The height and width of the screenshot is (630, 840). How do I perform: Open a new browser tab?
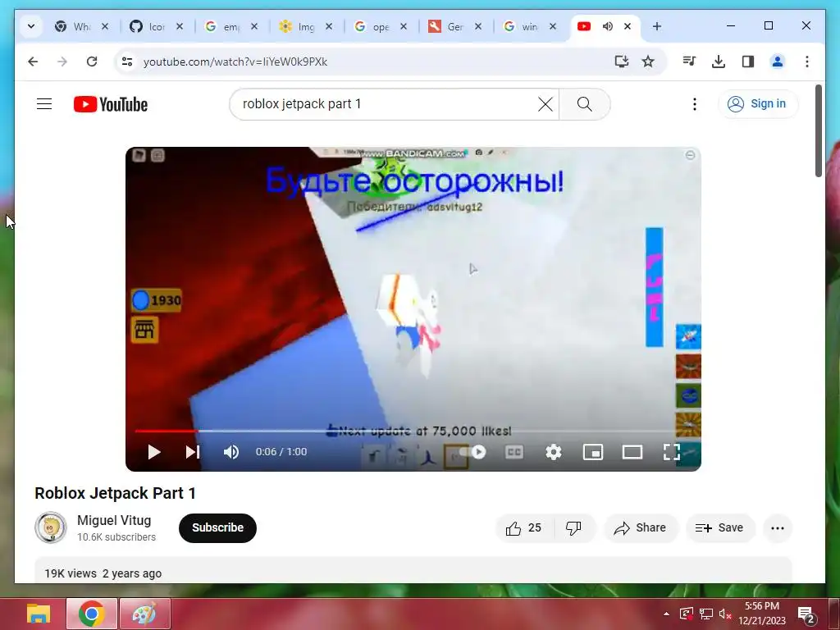657,26
